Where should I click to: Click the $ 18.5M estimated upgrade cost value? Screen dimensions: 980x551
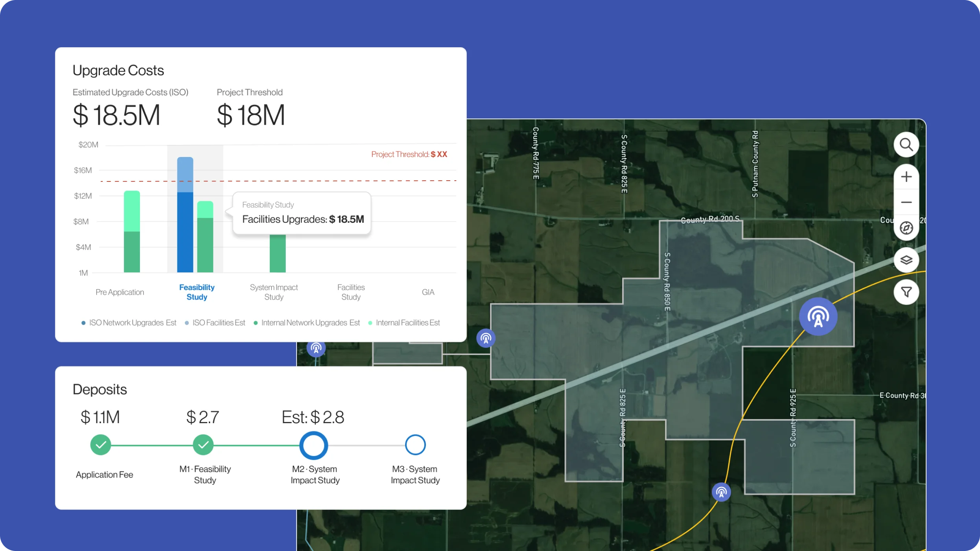coord(116,115)
